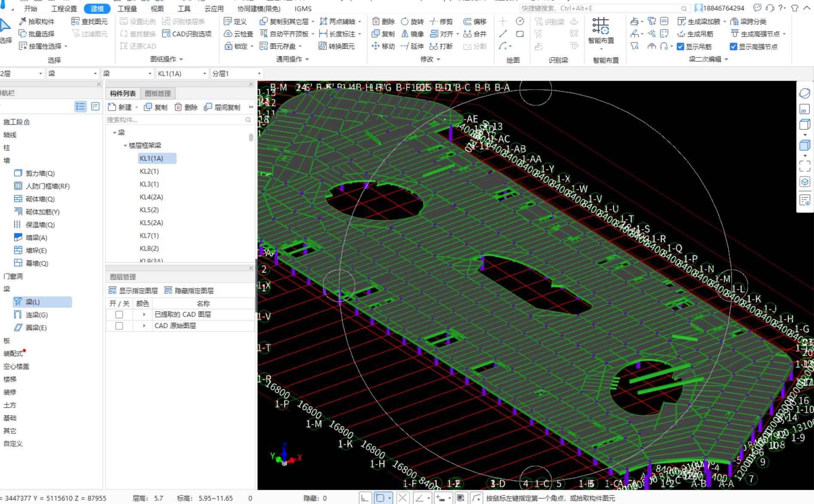Toggle the 显示高强节点 checkbox
This screenshot has width=814, height=504.
coord(733,47)
